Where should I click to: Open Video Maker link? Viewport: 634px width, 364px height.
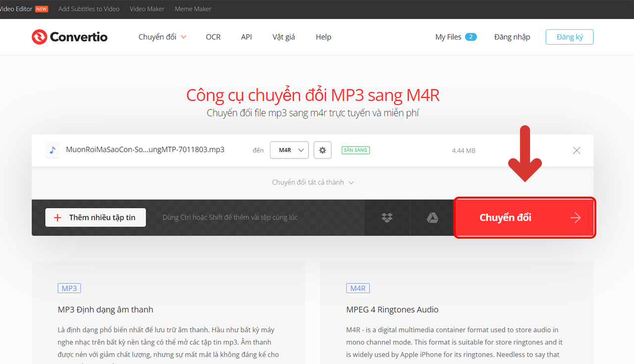147,9
